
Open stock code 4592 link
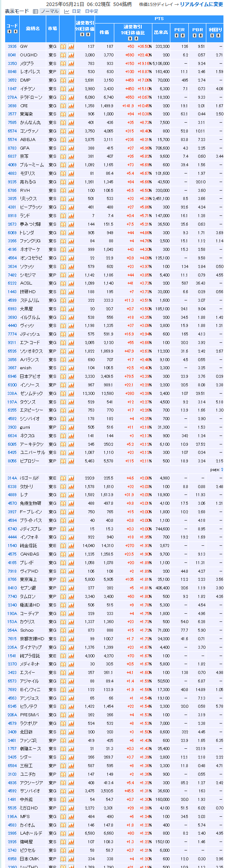12,791
